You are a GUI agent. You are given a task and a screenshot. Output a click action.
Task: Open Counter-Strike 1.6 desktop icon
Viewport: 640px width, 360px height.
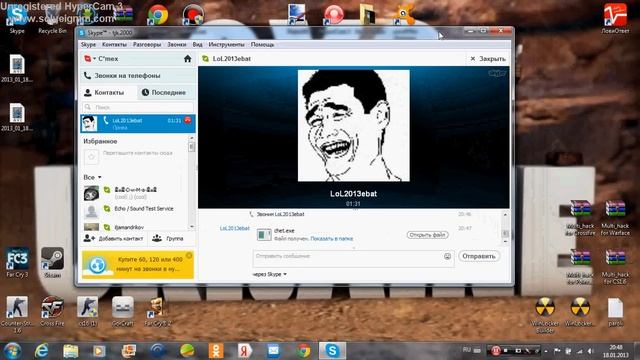click(17, 314)
